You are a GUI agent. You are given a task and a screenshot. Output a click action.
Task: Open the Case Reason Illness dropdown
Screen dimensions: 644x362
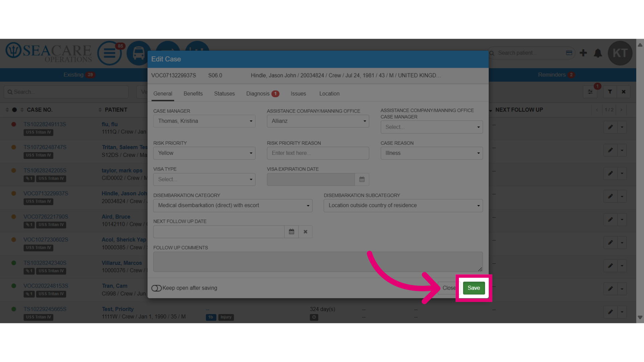click(431, 153)
